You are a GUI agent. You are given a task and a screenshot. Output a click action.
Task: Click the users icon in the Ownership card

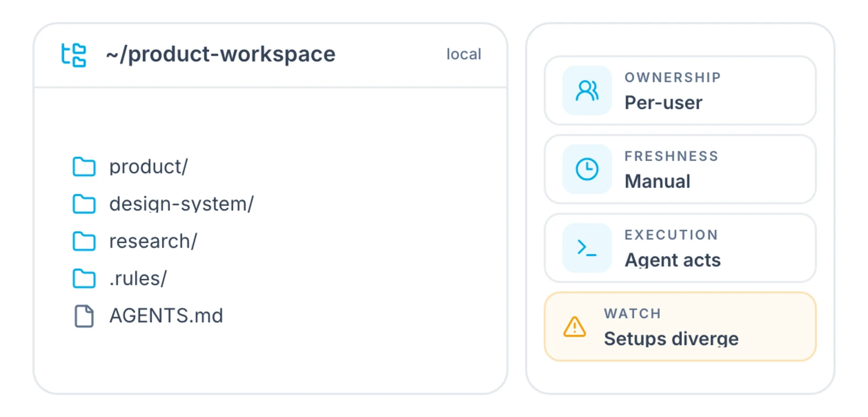587,91
